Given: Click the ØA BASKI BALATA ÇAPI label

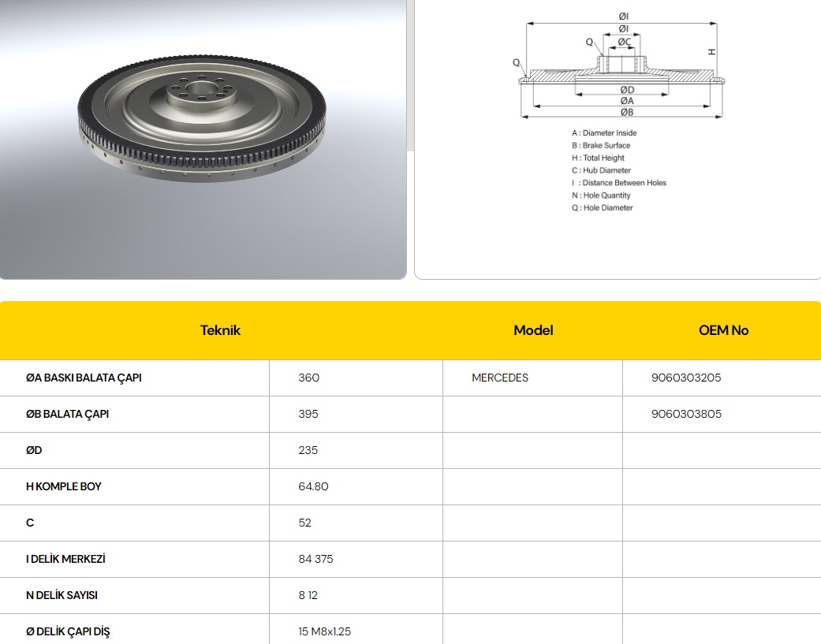Looking at the screenshot, I should pos(84,378).
